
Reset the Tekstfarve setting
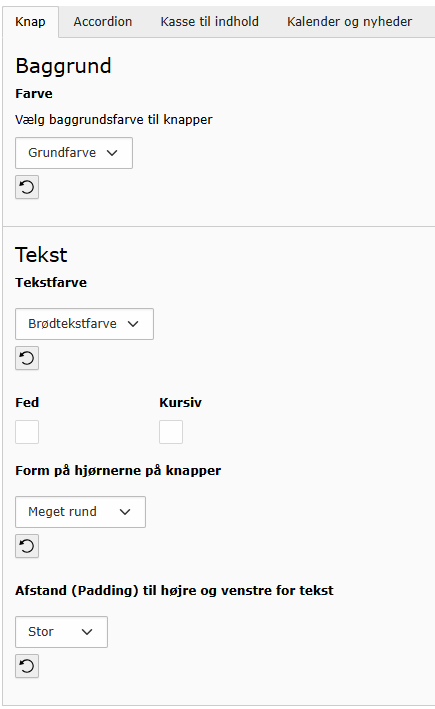[x=27, y=358]
